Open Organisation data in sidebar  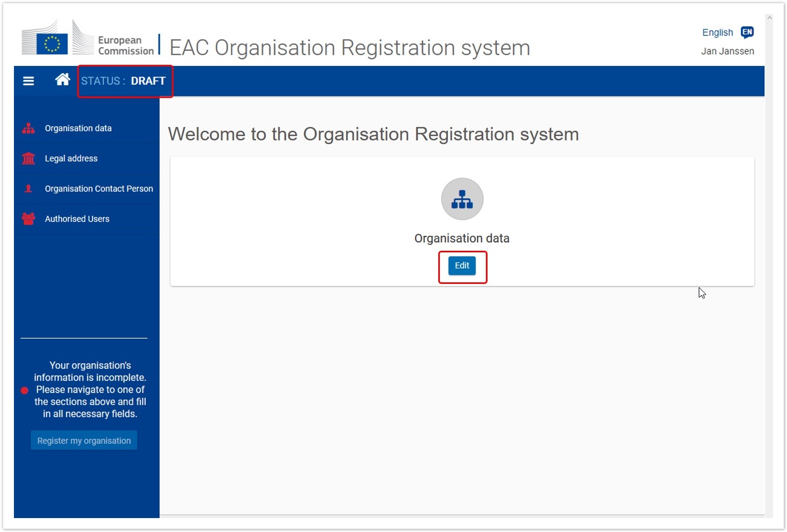[x=78, y=129]
